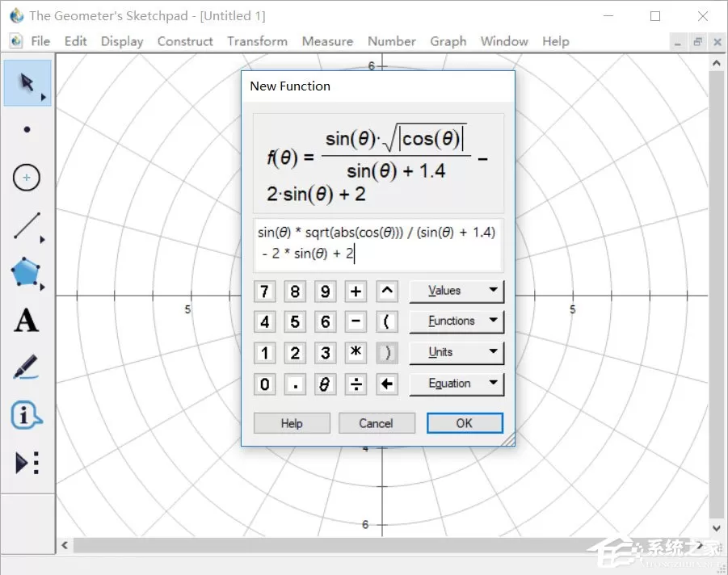Open the Window menu
This screenshot has height=575, width=728.
[x=504, y=41]
